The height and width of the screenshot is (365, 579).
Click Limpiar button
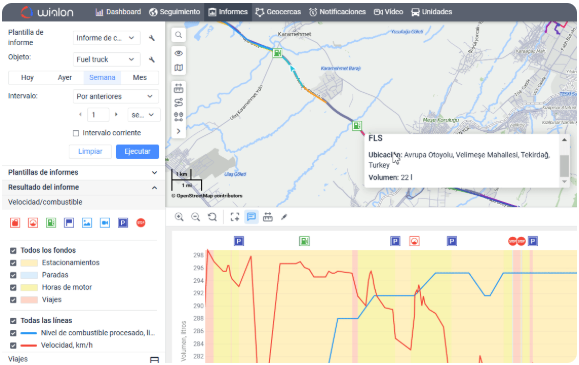coord(90,151)
